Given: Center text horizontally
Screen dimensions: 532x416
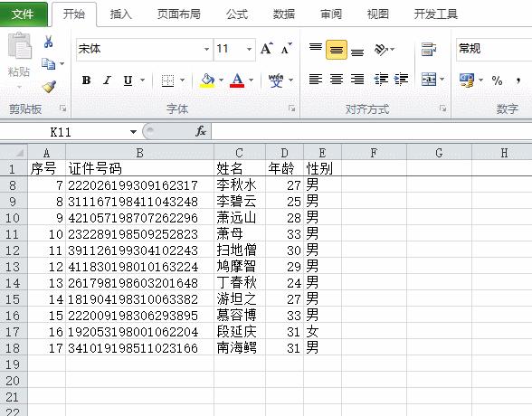Looking at the screenshot, I should pos(337,80).
